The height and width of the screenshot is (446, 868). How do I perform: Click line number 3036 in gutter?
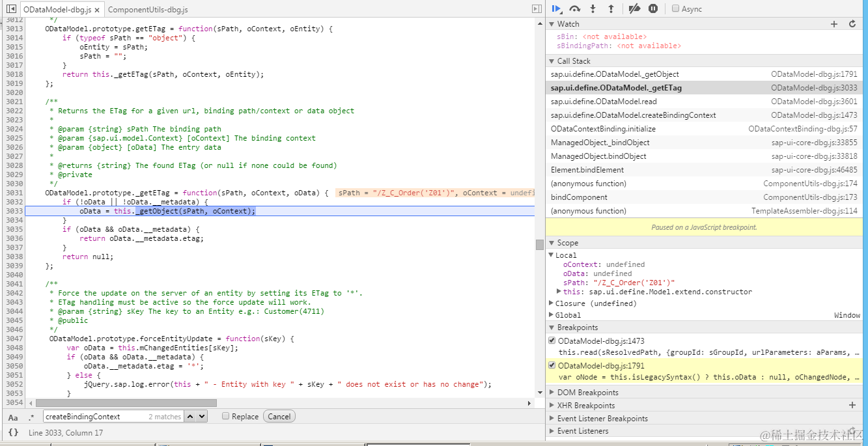14,238
